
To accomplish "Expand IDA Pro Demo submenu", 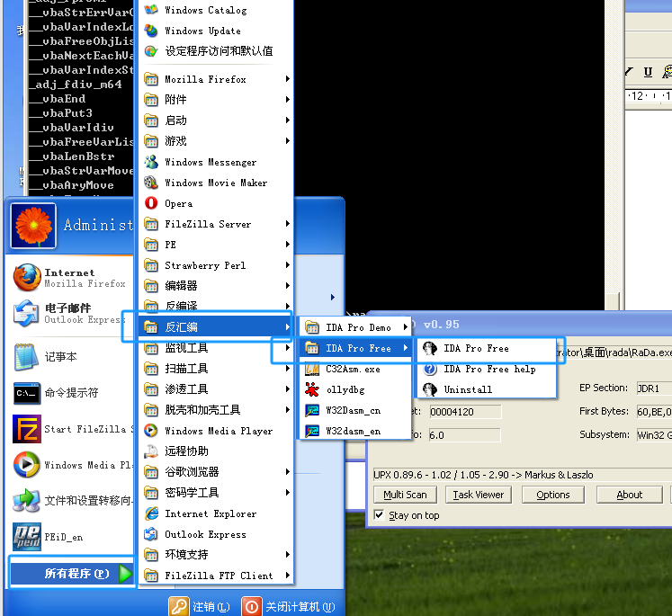I will pyautogui.click(x=354, y=327).
